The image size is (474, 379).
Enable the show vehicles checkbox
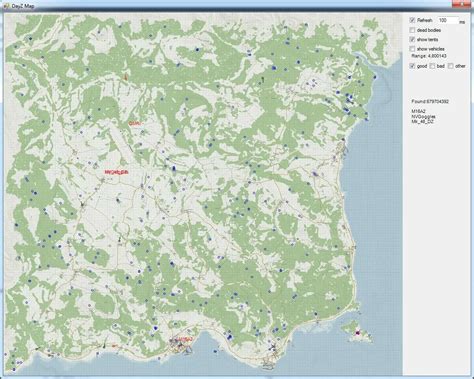pyautogui.click(x=412, y=49)
